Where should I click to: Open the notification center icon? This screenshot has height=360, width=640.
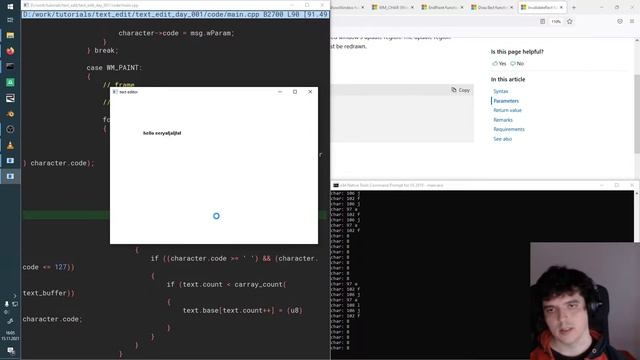11,350
